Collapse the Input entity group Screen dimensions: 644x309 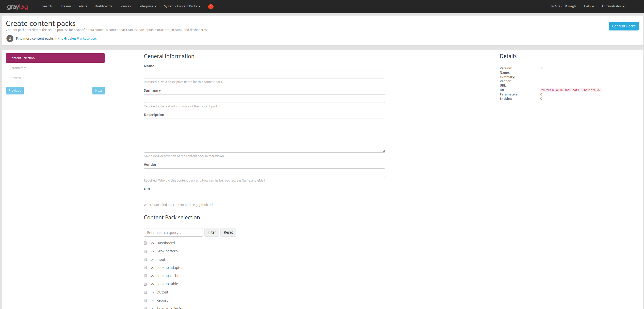[152, 259]
